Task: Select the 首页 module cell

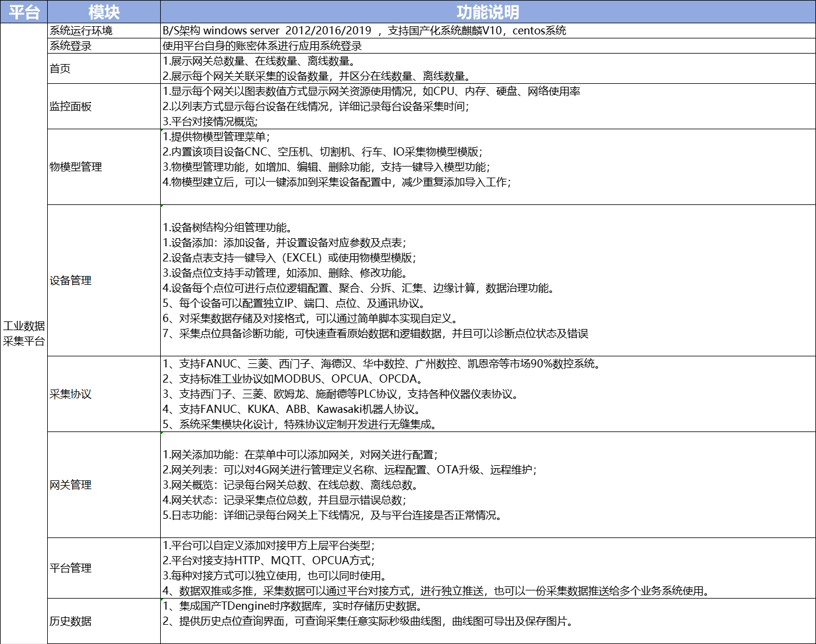Action: coord(104,69)
